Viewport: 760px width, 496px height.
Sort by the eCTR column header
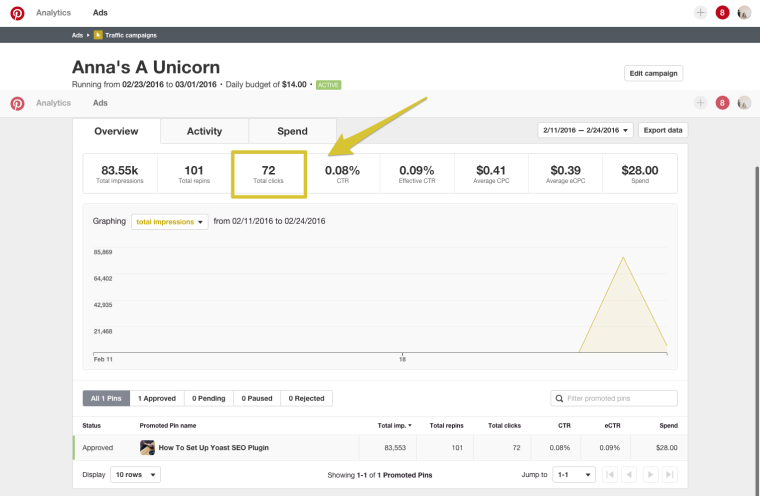tap(612, 426)
